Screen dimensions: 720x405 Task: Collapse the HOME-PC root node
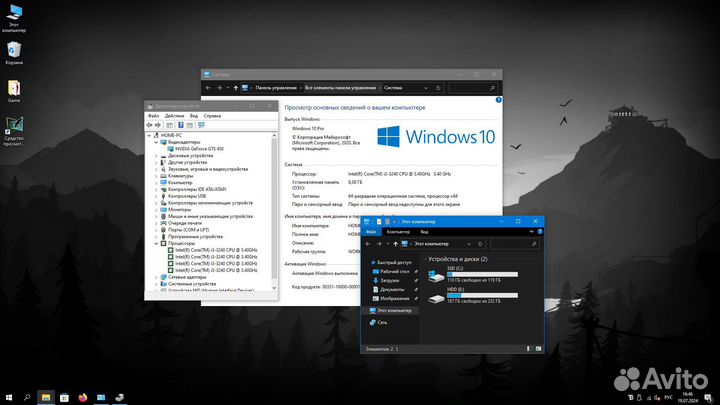tap(149, 135)
